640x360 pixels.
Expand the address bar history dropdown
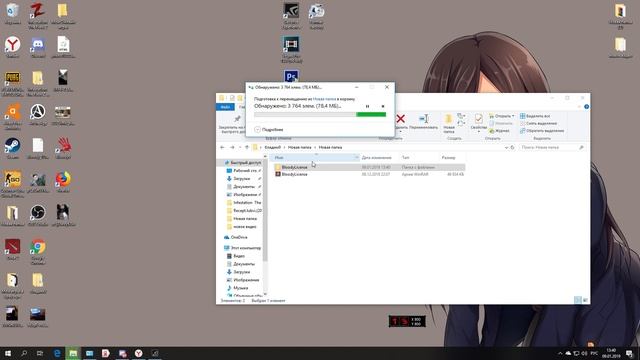pyautogui.click(x=506, y=147)
